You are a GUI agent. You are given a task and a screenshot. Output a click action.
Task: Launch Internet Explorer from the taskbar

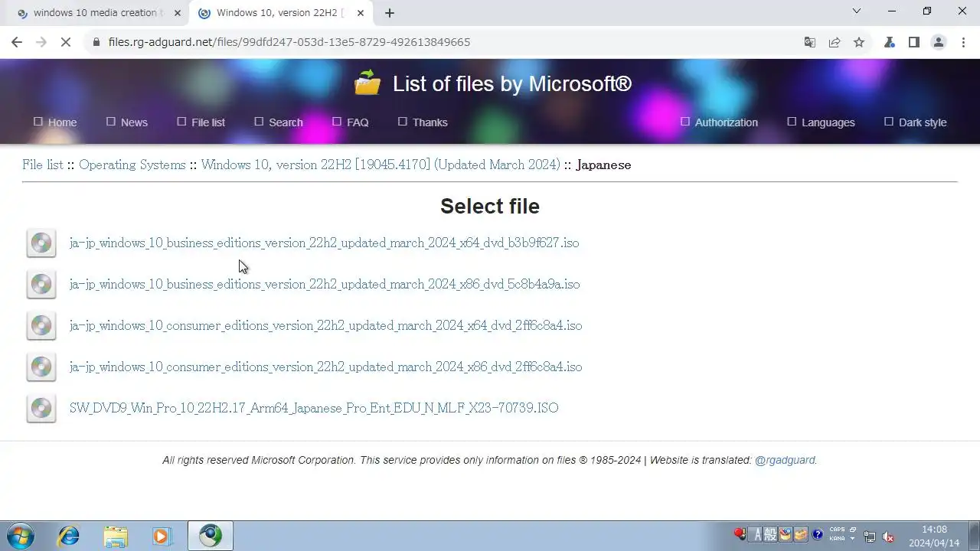tap(69, 536)
